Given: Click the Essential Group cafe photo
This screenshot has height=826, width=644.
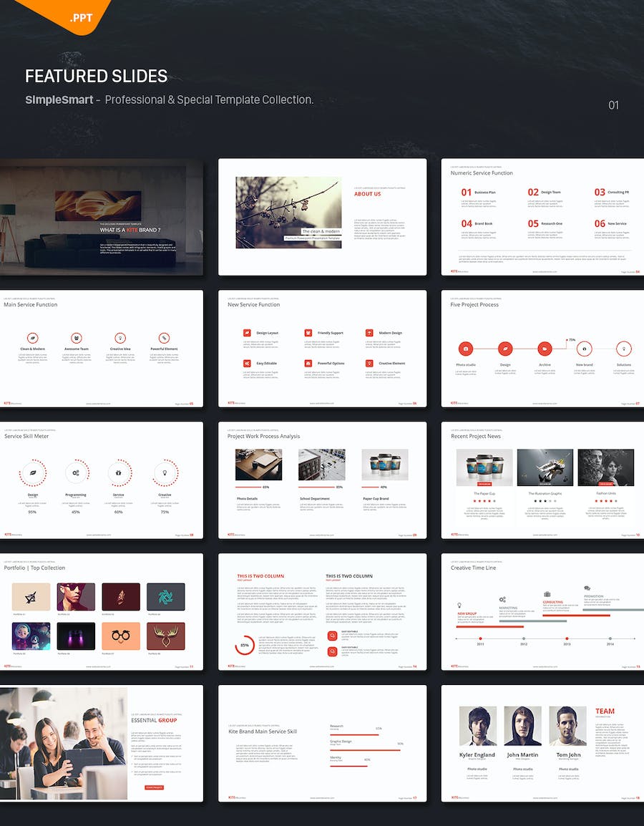Looking at the screenshot, I should click(64, 743).
